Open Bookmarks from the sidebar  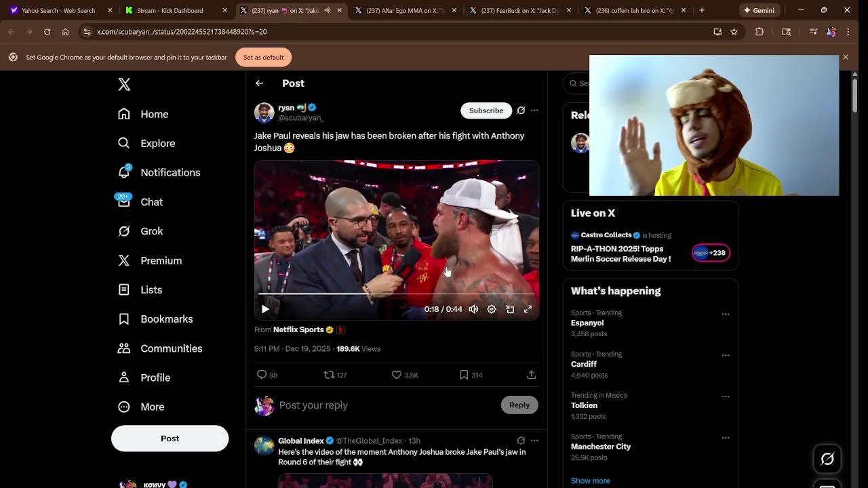click(155, 319)
